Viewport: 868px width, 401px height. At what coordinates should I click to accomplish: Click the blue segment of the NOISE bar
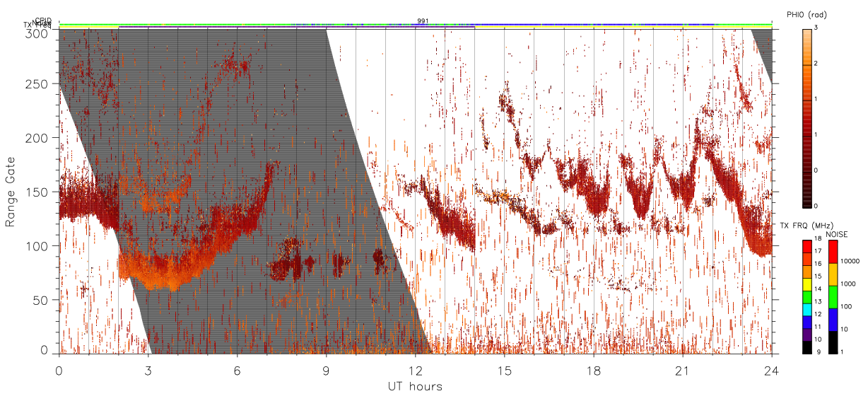[x=833, y=320]
